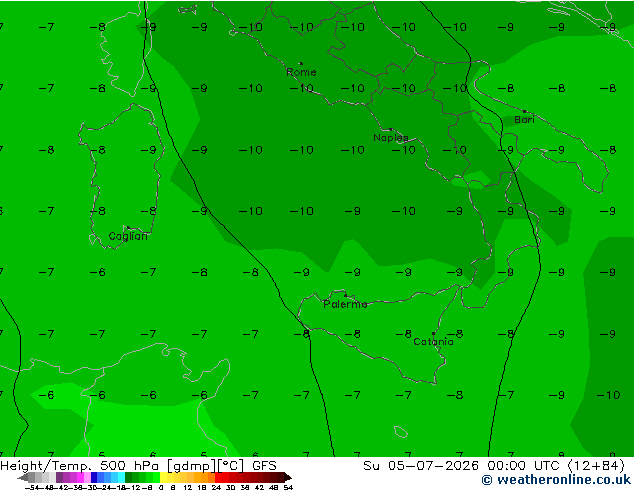Image resolution: width=634 pixels, height=490 pixels.
Task: Select the city dot marker above Cagliari label
Action: point(128,228)
